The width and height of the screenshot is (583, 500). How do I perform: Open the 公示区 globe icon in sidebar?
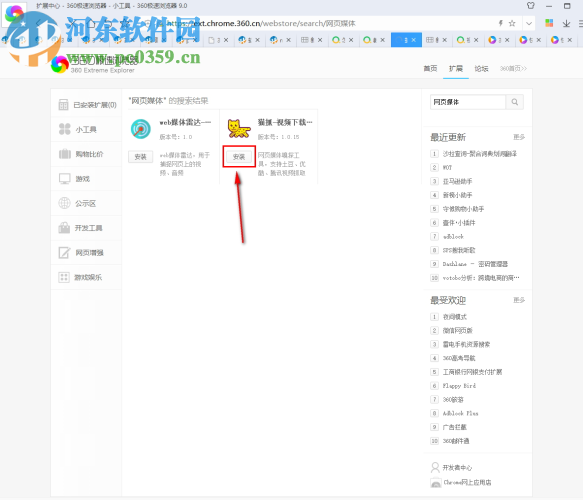coord(64,203)
